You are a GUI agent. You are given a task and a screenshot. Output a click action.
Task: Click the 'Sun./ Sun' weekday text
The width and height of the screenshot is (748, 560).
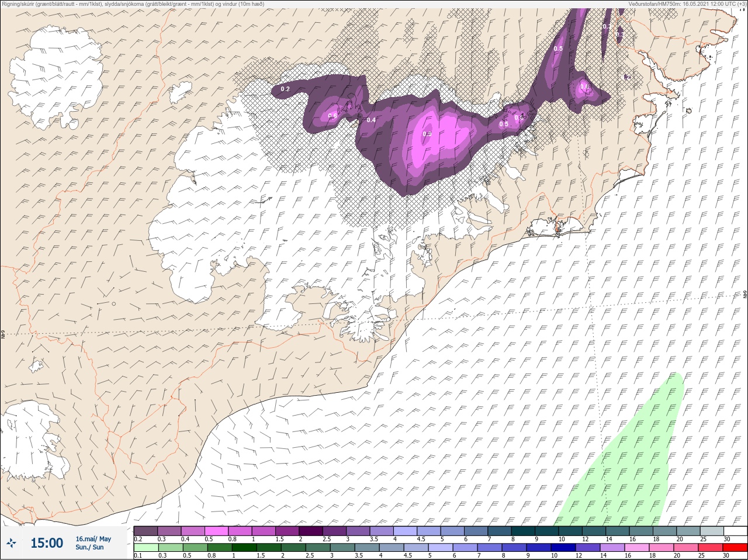89,547
